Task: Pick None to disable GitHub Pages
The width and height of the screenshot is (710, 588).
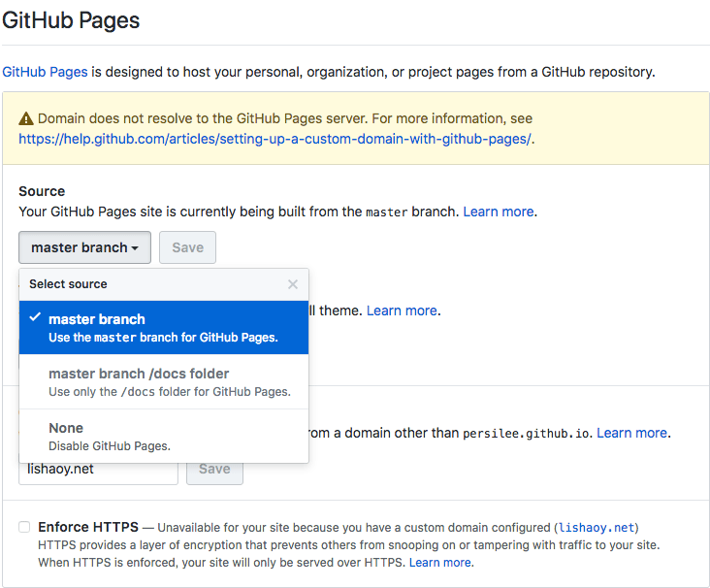Action: [163, 437]
